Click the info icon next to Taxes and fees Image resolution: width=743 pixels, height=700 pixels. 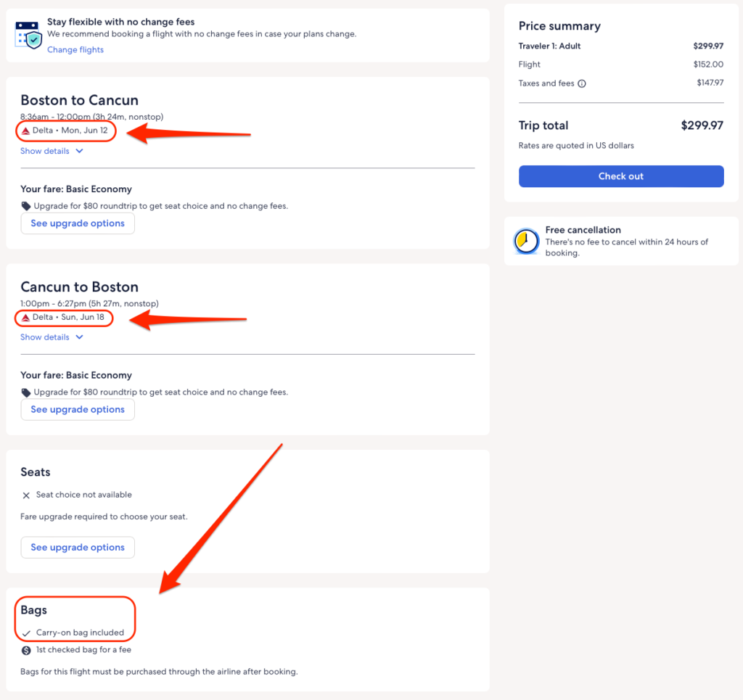(582, 83)
